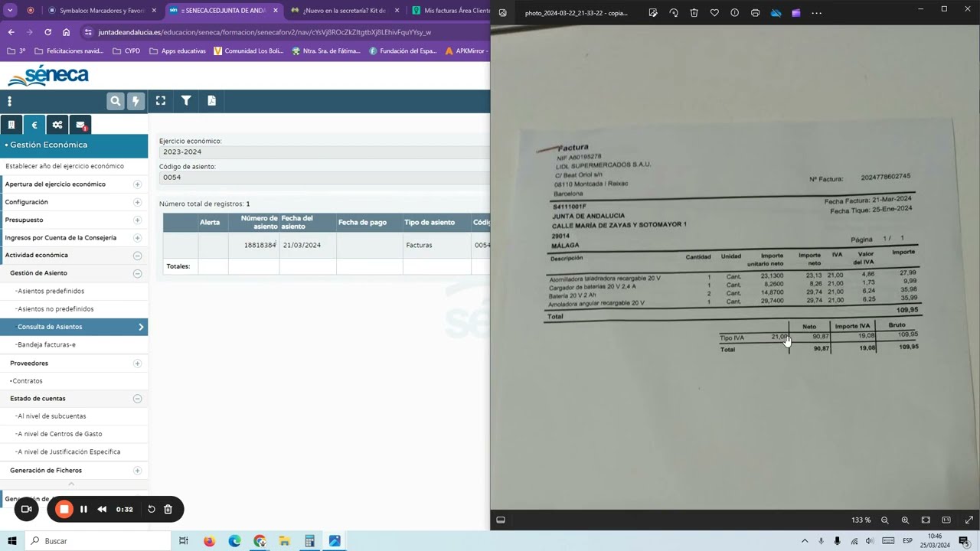The width and height of the screenshot is (980, 551).
Task: Select the euro Gestión Económica tab
Action: tap(34, 125)
